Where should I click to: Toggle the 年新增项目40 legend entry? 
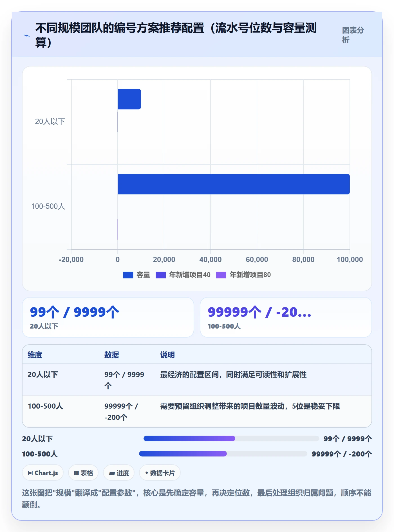coord(183,275)
